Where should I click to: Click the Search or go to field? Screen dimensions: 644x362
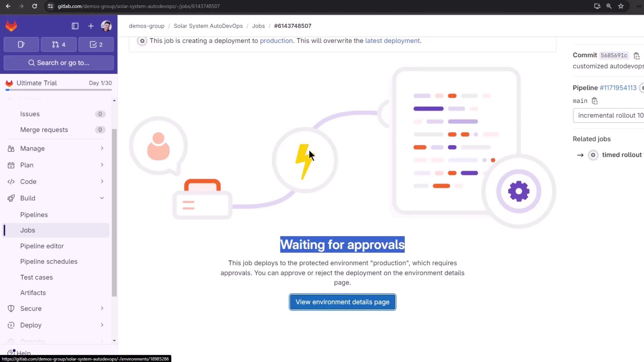[59, 63]
